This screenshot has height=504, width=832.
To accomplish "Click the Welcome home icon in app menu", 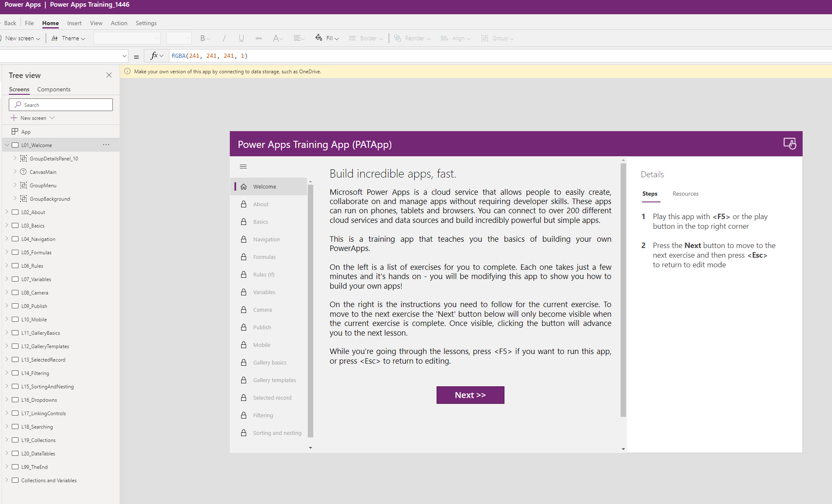I will click(x=244, y=186).
